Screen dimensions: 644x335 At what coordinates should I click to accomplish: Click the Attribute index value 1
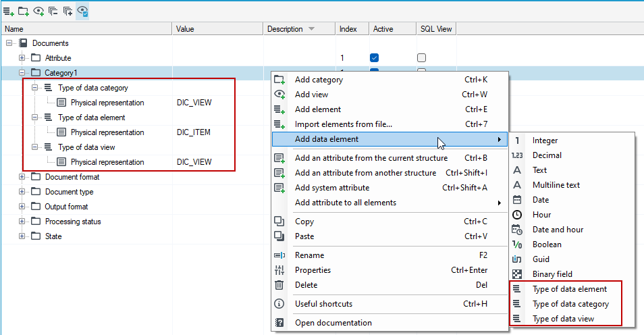342,58
